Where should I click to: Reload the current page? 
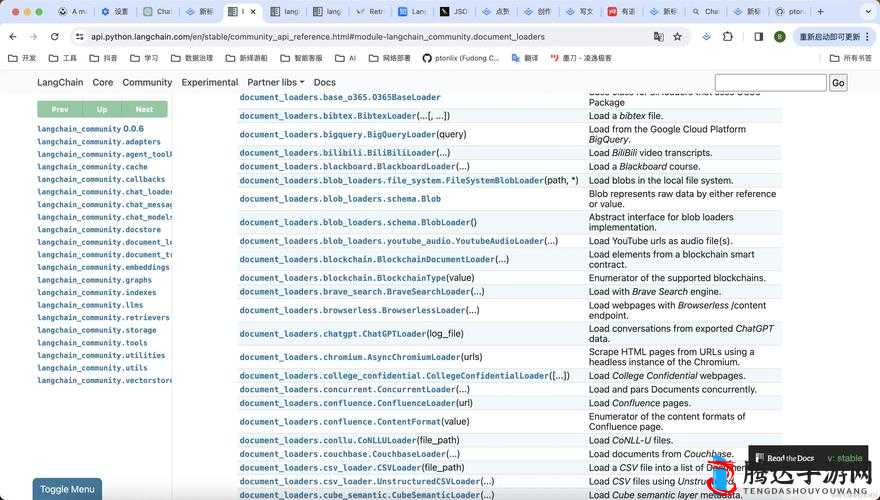[x=54, y=36]
